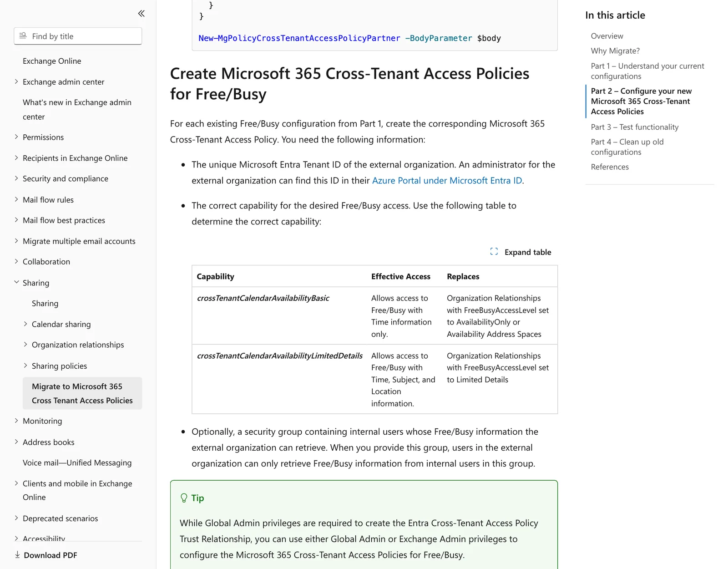Open Azure Portal under Microsoft Entra ID link
The image size is (728, 569).
447,181
